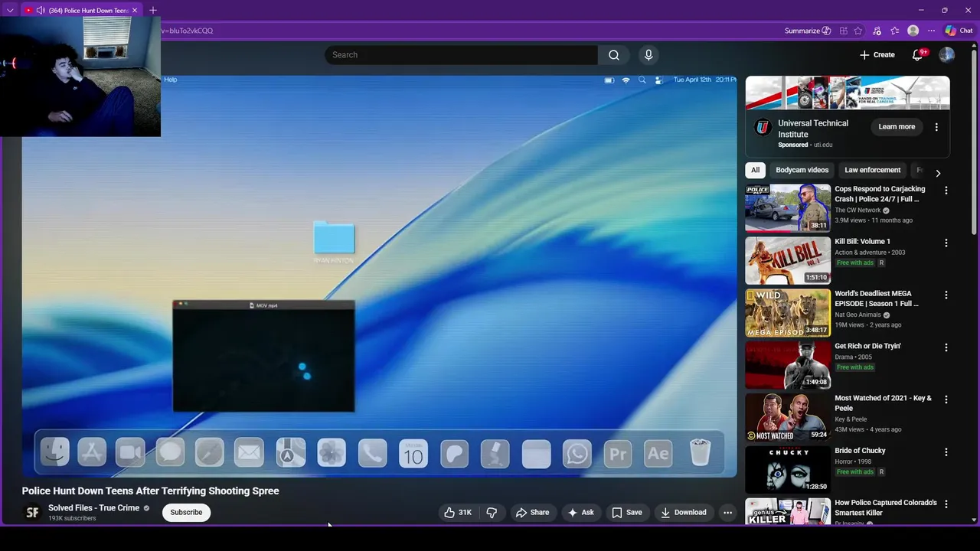980x551 pixels.
Task: Open Solved Files - True Crime channel name
Action: tap(93, 508)
